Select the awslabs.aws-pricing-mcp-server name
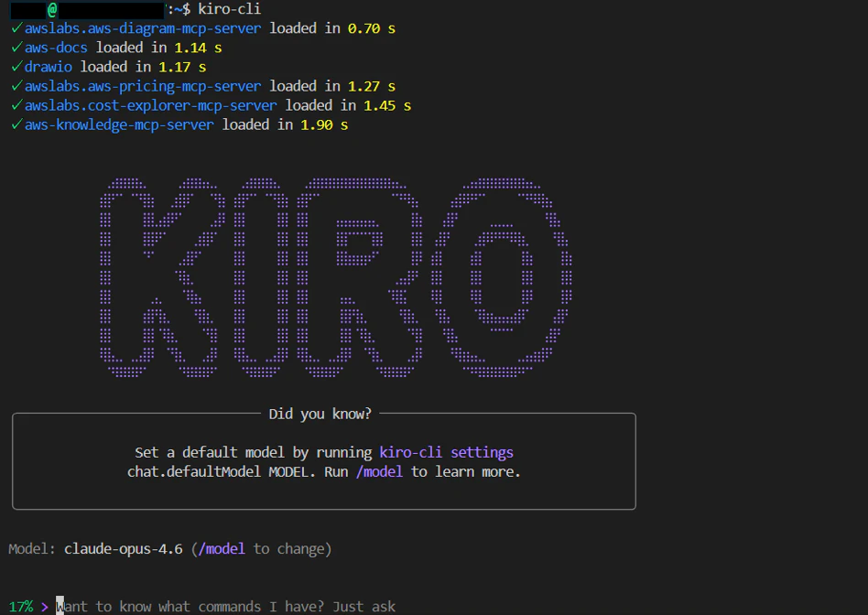Screen dimensions: 868x615 click(143, 87)
